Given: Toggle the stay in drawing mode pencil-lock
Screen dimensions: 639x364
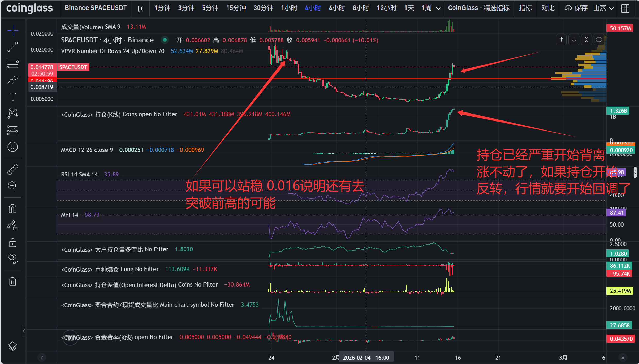Looking at the screenshot, I should pos(12,226).
